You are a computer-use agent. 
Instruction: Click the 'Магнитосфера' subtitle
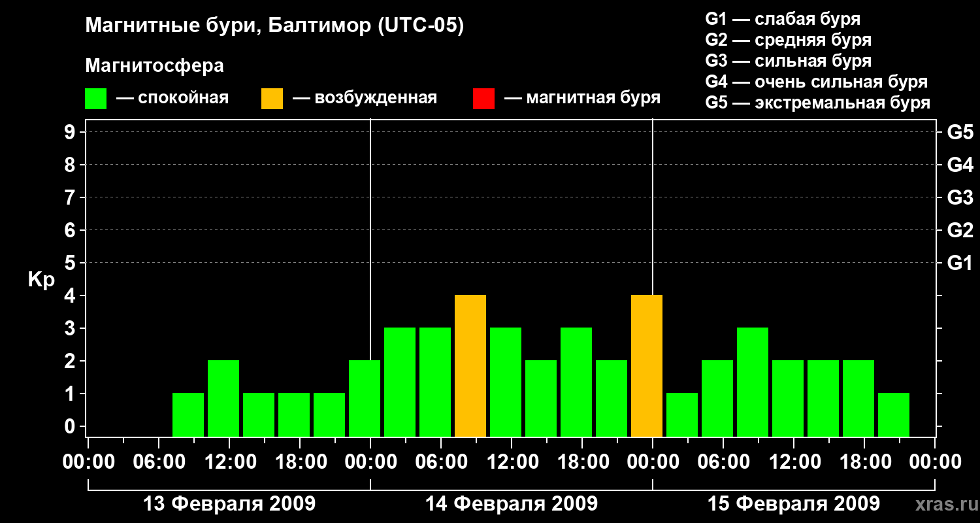pos(155,66)
